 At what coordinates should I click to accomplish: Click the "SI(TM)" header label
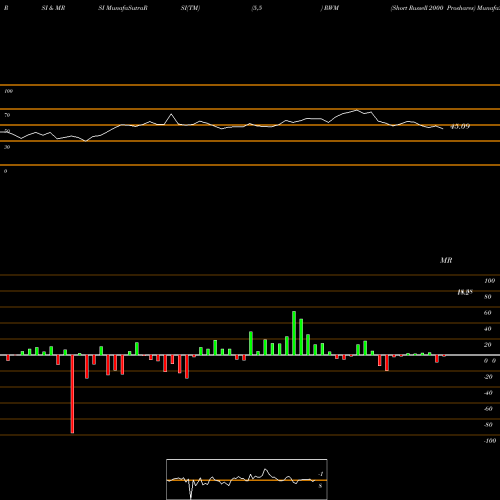190,8
